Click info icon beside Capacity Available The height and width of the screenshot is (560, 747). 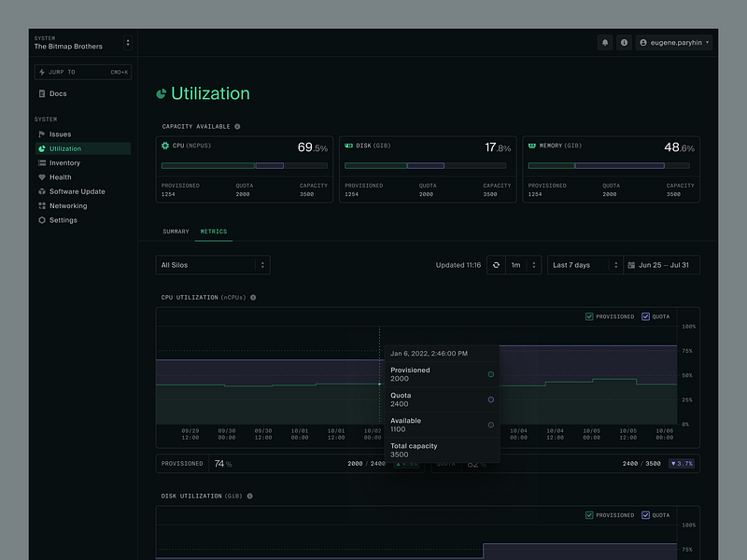tap(237, 127)
